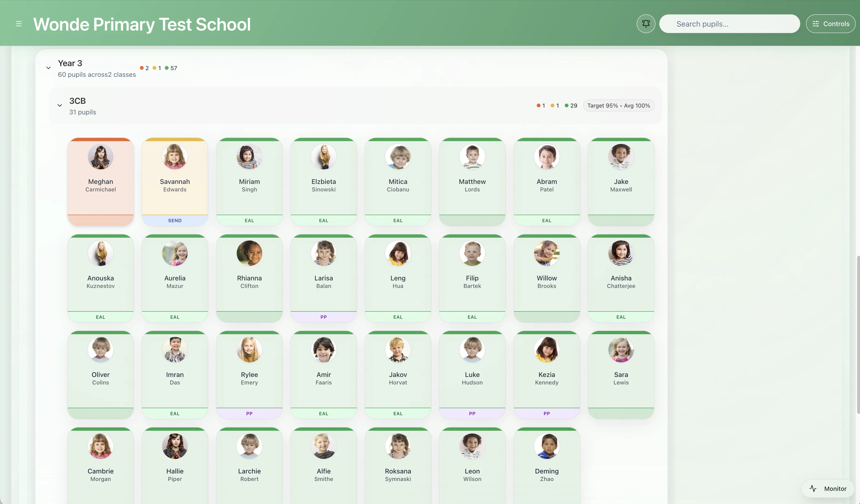The height and width of the screenshot is (504, 860).
Task: Collapse the 3CB class group
Action: [60, 105]
